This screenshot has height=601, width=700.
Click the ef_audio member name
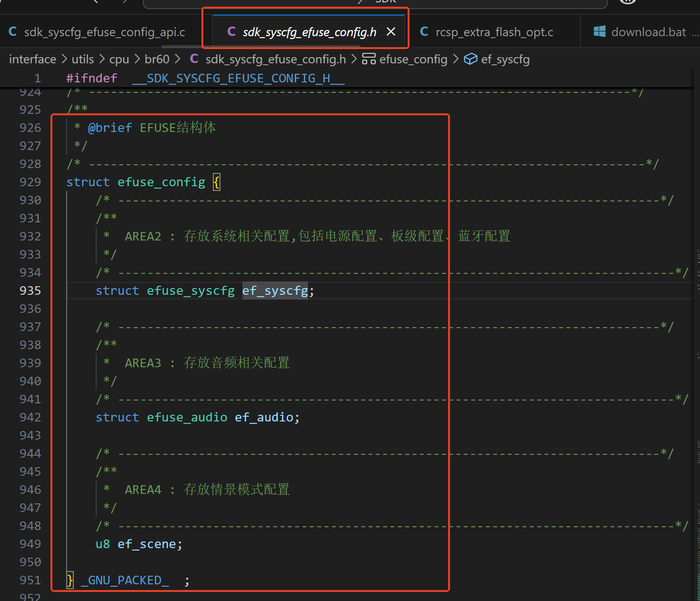[x=264, y=417]
